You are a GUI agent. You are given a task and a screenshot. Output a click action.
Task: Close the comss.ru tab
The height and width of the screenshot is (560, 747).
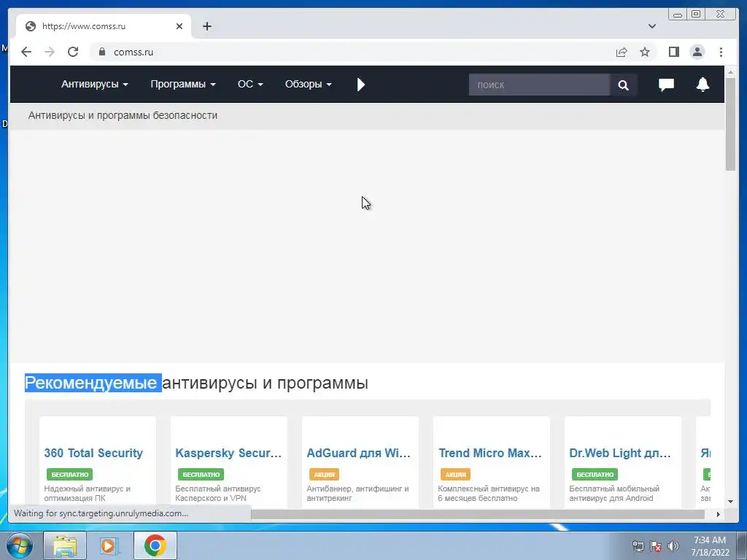pyautogui.click(x=179, y=26)
